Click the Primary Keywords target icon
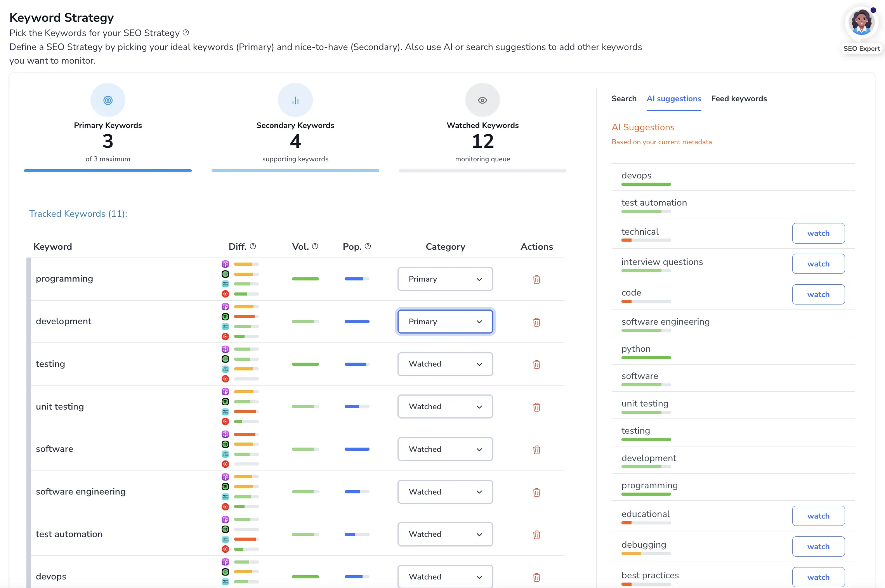Screen dimensions: 885x588 [x=108, y=100]
